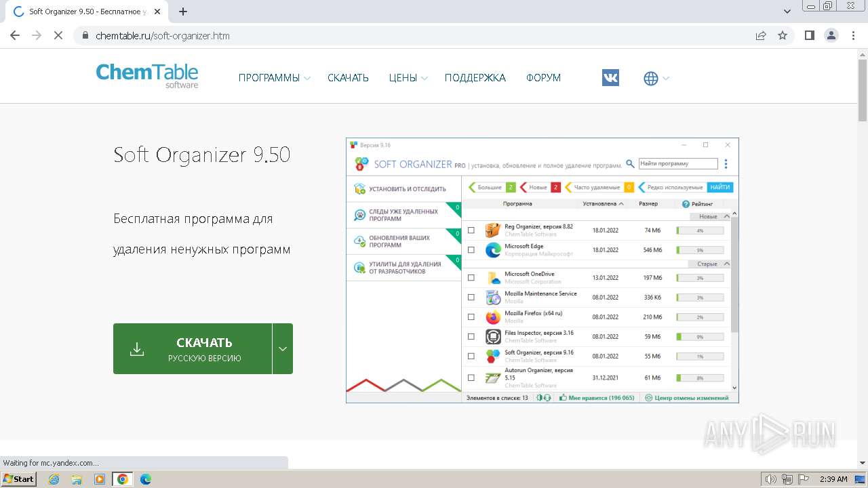Open a new tab with the plus button
Image resolution: width=868 pixels, height=488 pixels.
point(183,12)
